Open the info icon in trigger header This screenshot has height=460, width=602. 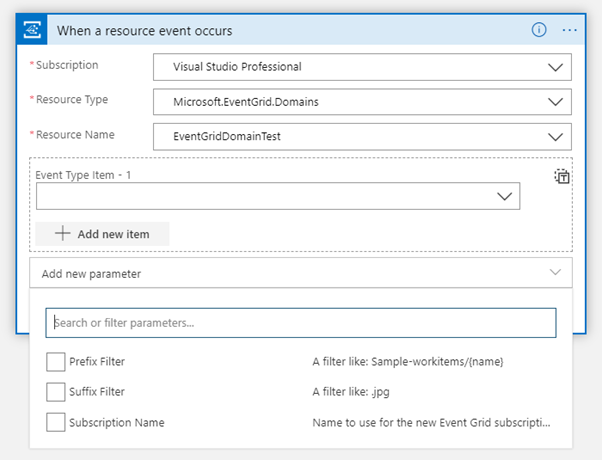pos(539,30)
